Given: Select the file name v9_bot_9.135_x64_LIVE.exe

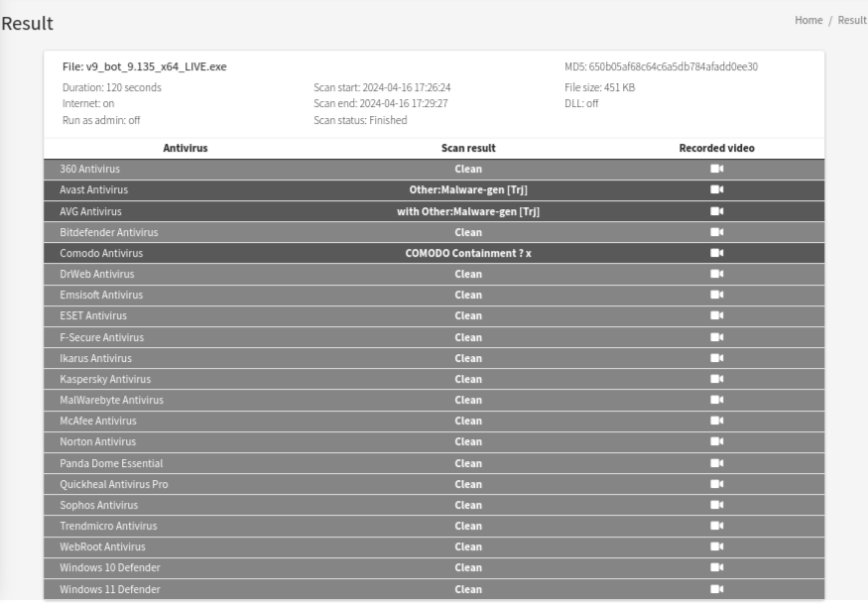Looking at the screenshot, I should tap(156, 66).
